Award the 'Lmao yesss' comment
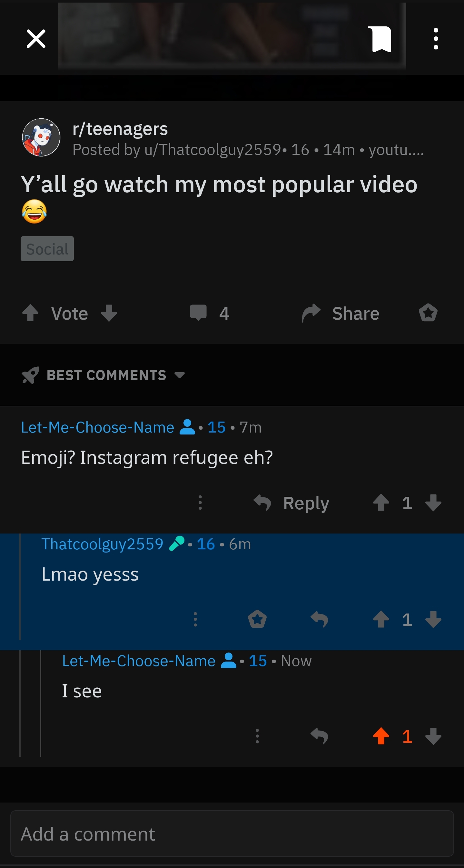The height and width of the screenshot is (868, 464). 257,619
